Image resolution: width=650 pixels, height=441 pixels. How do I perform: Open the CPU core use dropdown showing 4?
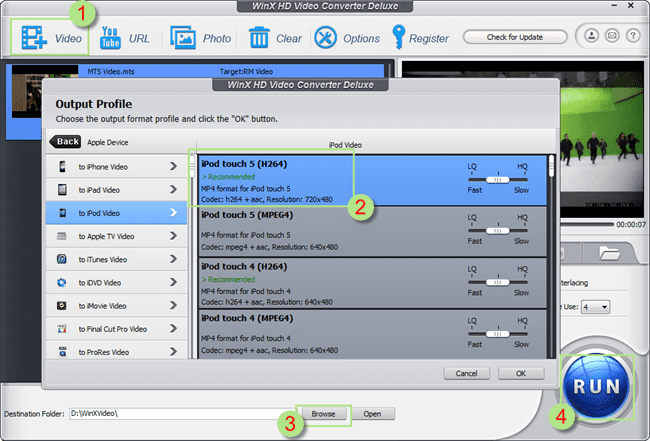pos(596,307)
